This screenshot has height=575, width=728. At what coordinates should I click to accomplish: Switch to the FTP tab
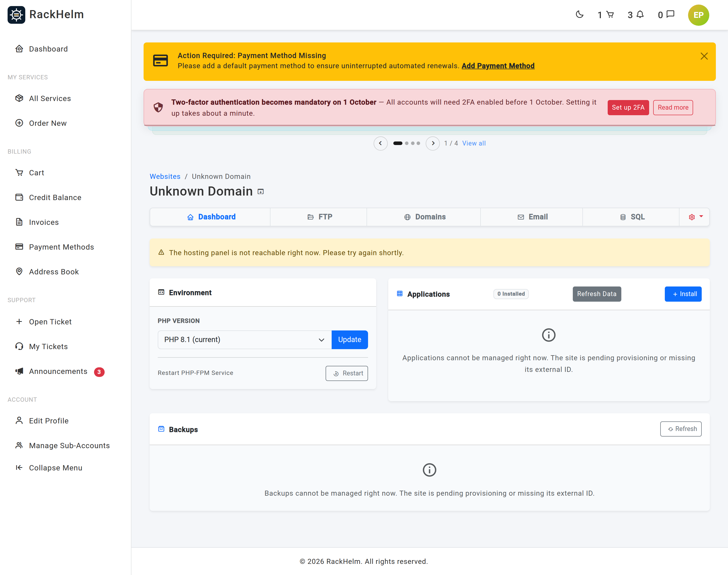(x=319, y=217)
